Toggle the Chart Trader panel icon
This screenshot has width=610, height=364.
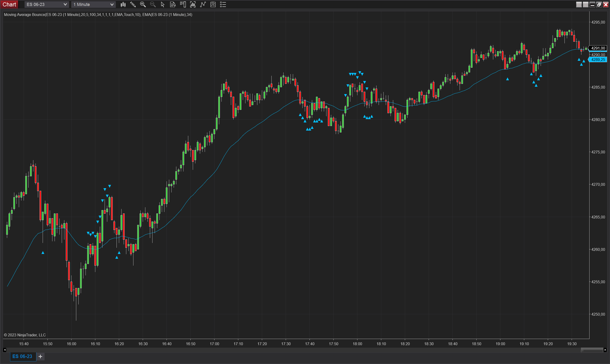pos(183,5)
